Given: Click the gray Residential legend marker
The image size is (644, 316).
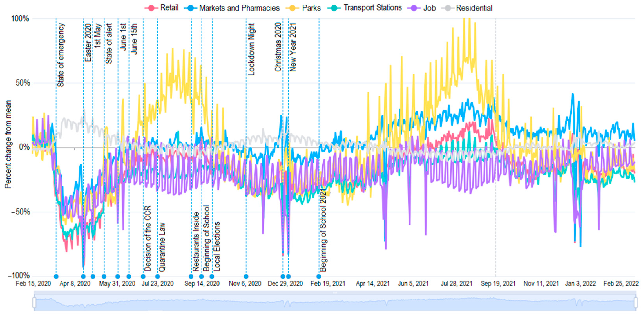Looking at the screenshot, I should 448,8.
